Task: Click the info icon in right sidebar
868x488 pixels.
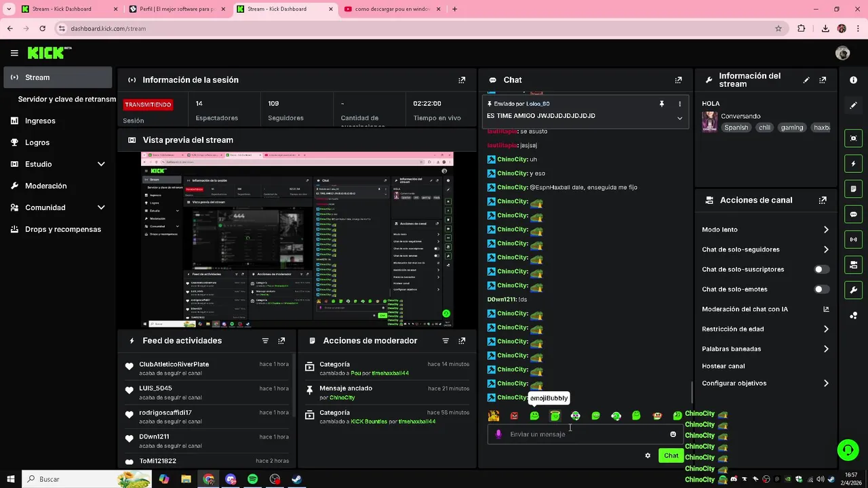Action: click(853, 80)
